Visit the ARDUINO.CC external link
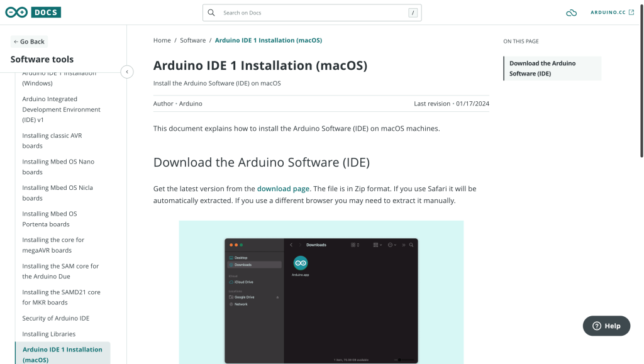 tap(612, 13)
